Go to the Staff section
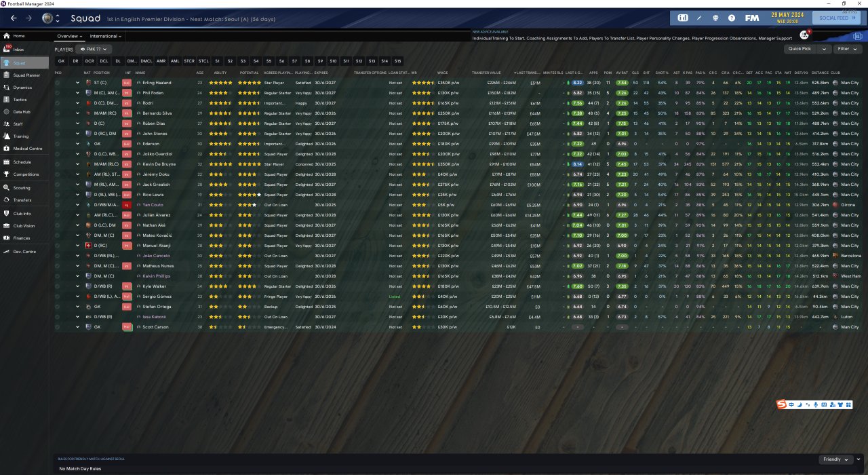Viewport: 868px width, 475px height. click(24, 124)
